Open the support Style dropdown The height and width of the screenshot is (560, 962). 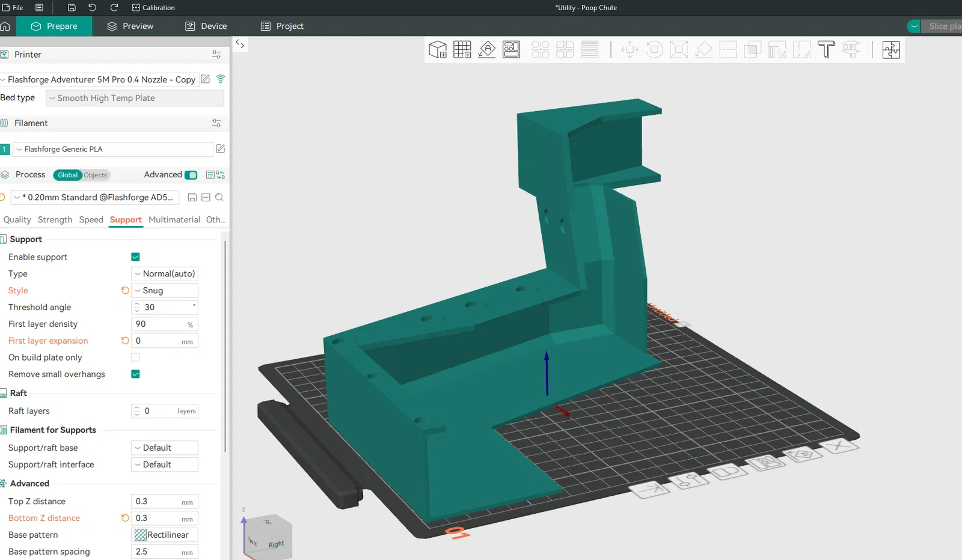click(x=165, y=291)
